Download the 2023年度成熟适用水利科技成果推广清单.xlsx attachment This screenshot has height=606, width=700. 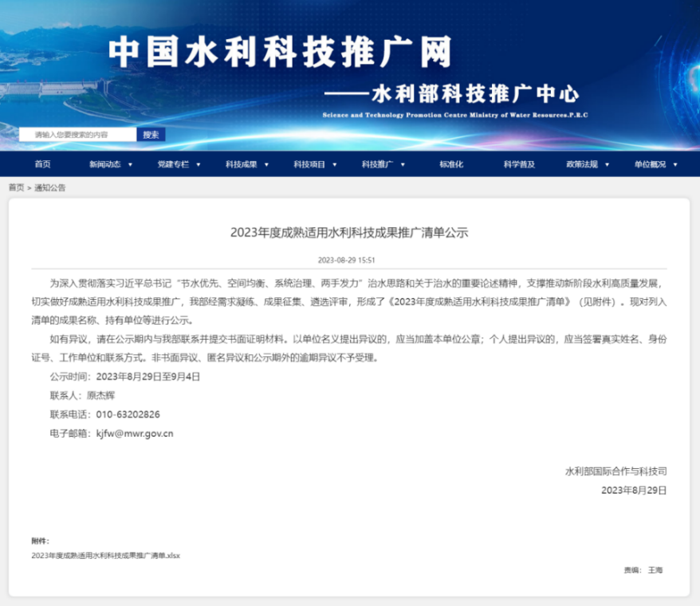point(106,556)
